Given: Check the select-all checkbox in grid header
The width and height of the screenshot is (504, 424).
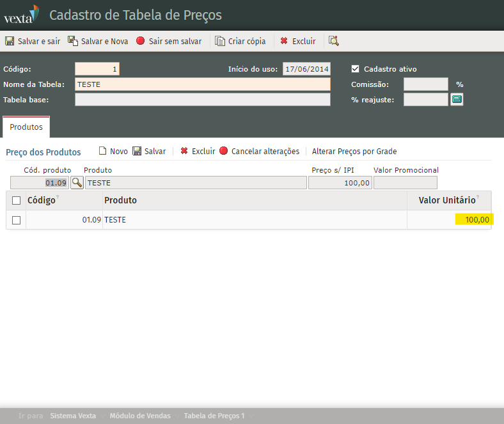Looking at the screenshot, I should tap(17, 201).
